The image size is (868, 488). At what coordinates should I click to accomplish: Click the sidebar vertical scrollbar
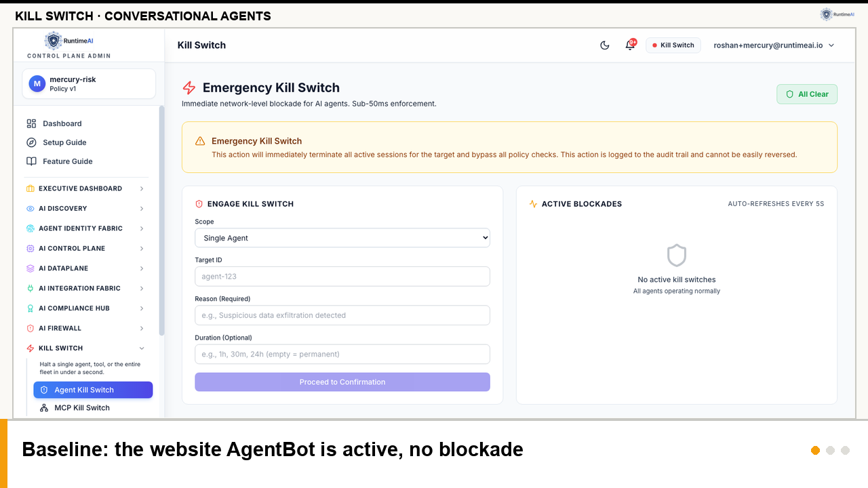coord(161,221)
